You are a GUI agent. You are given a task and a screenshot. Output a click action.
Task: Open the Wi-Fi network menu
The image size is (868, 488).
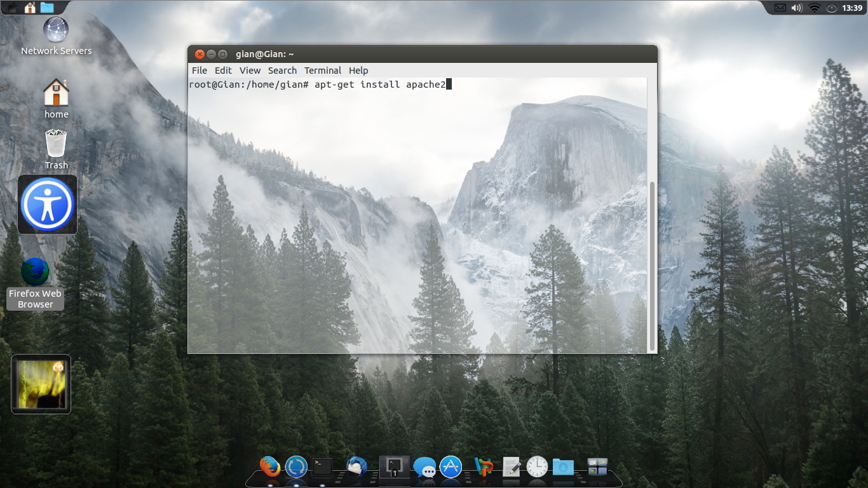pyautogui.click(x=813, y=8)
